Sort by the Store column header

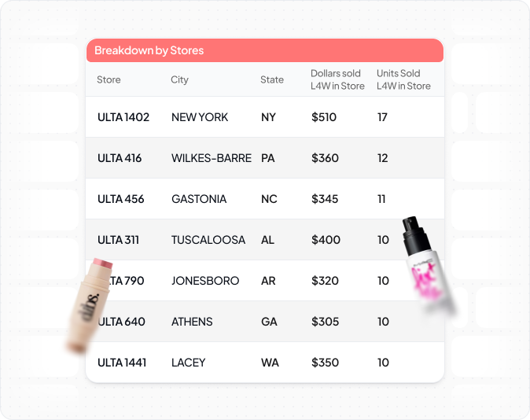tap(109, 80)
